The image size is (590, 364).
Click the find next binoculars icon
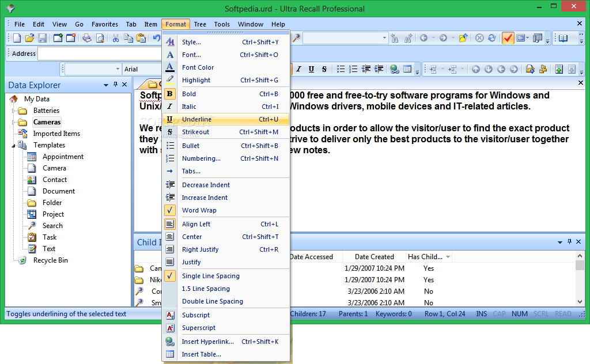(x=408, y=38)
